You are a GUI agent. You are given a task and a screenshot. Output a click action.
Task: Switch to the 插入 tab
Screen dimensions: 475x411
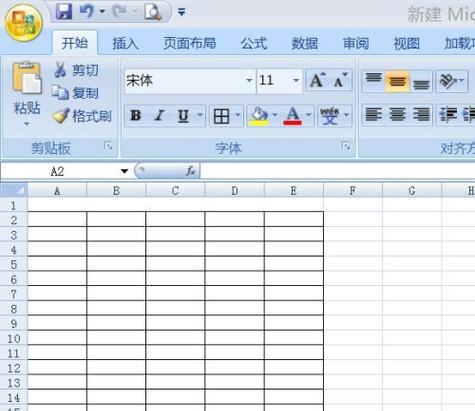click(126, 43)
